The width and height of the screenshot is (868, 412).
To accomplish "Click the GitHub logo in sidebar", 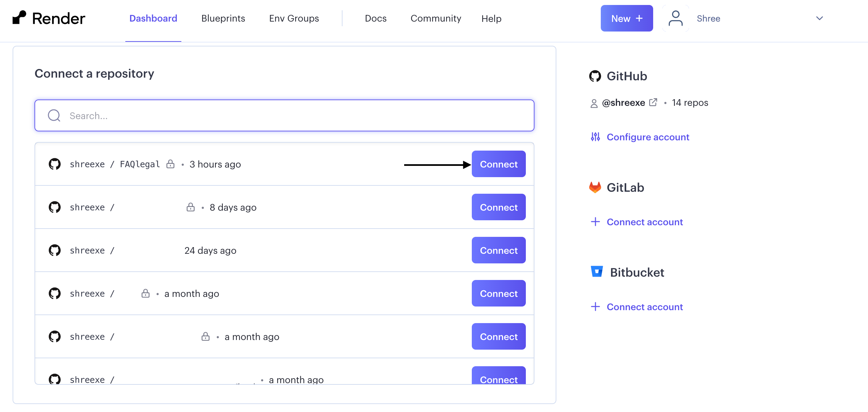I will [595, 76].
